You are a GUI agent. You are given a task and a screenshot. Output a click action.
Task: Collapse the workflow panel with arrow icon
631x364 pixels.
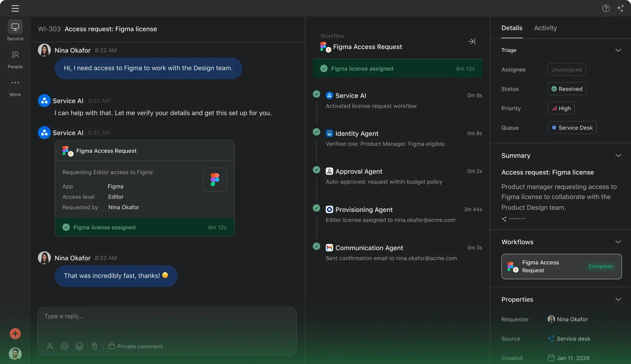tap(471, 42)
